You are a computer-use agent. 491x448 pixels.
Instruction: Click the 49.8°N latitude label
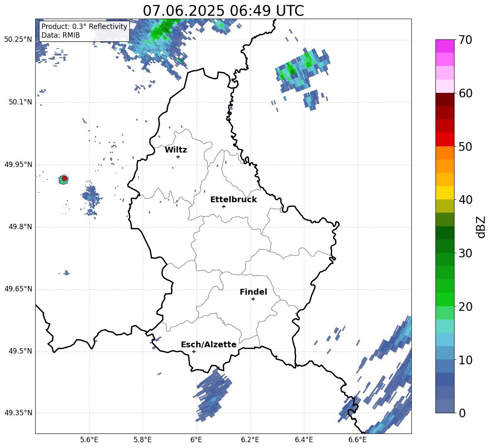[x=20, y=227]
